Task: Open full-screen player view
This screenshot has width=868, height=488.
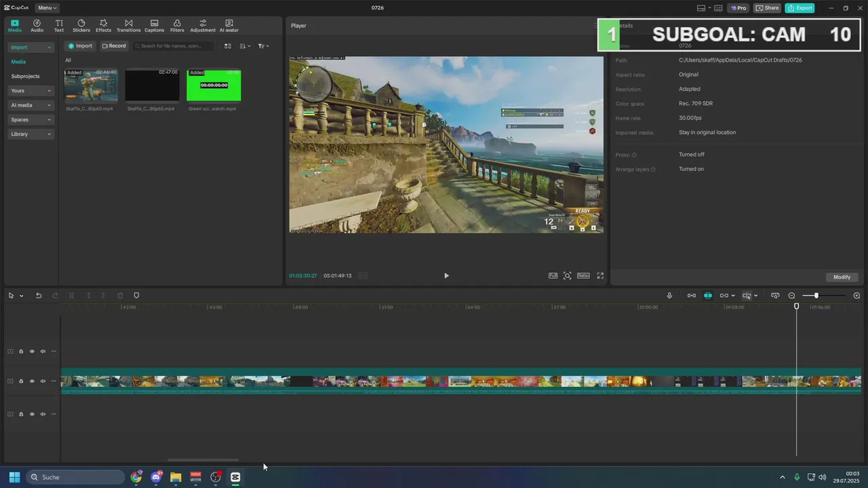Action: 600,276
